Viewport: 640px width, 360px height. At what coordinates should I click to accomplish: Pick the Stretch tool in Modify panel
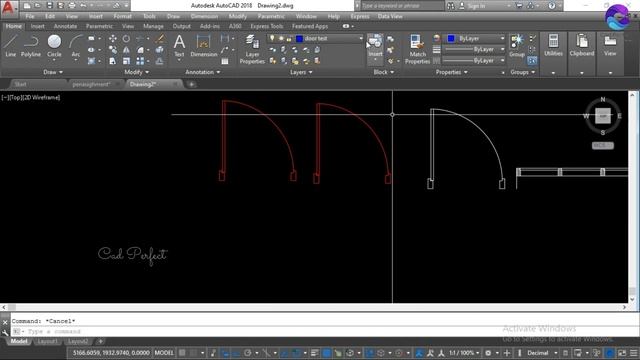[x=113, y=61]
